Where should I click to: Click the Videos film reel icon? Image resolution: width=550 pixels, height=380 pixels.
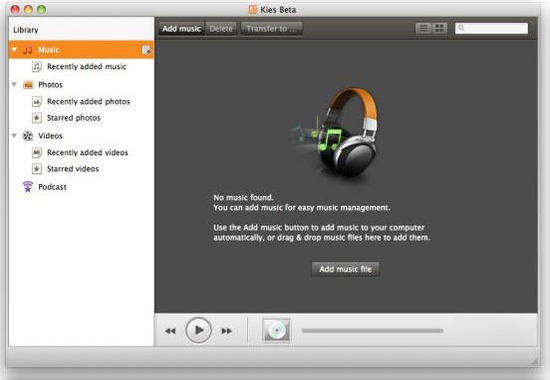pos(28,136)
